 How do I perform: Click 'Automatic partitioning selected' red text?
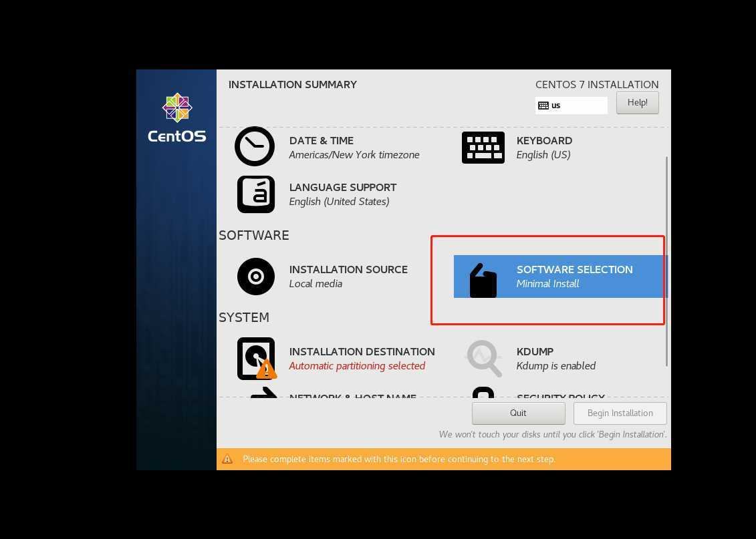click(x=357, y=366)
